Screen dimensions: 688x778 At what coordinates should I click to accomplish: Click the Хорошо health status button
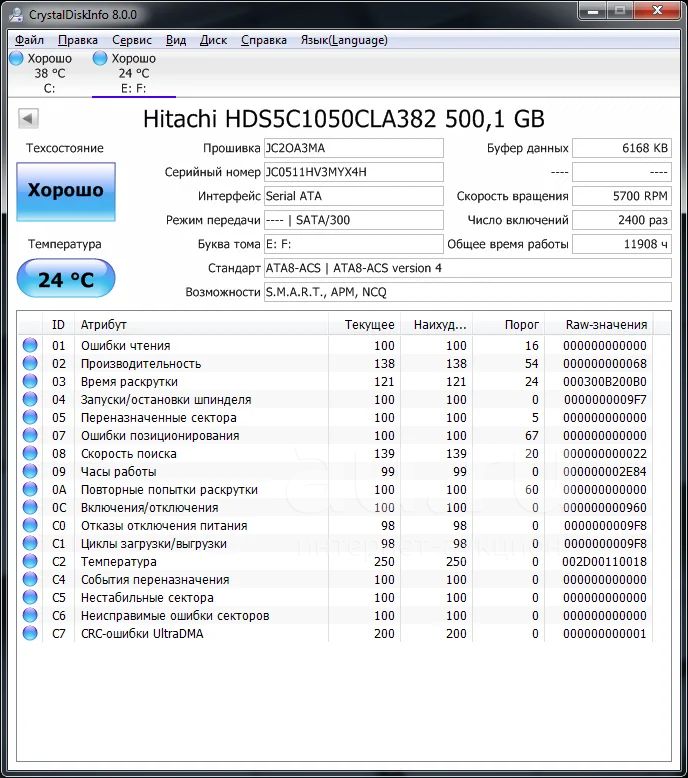click(x=66, y=192)
